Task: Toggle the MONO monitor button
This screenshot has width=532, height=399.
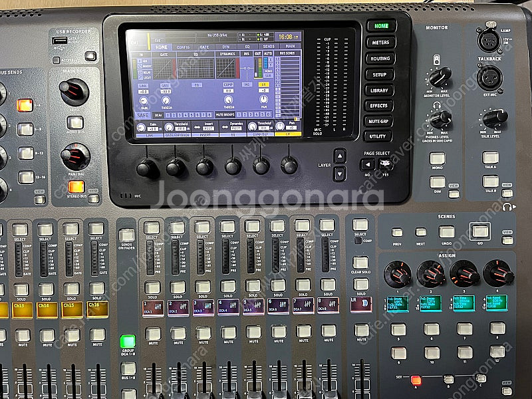Action: click(x=437, y=158)
